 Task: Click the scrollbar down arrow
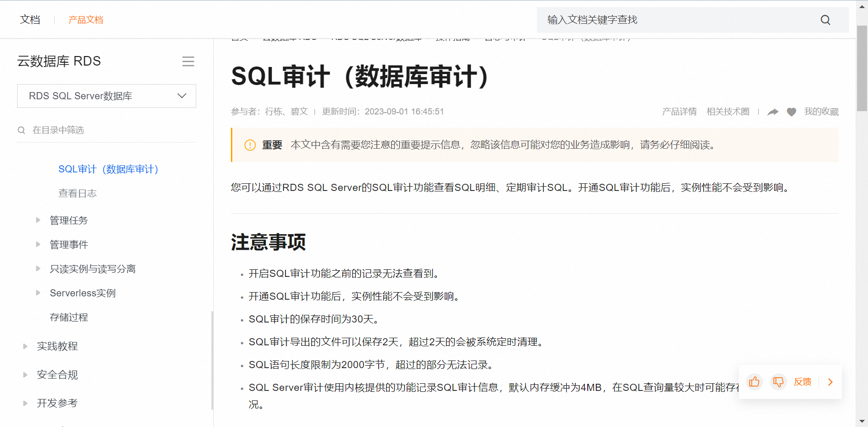click(862, 421)
